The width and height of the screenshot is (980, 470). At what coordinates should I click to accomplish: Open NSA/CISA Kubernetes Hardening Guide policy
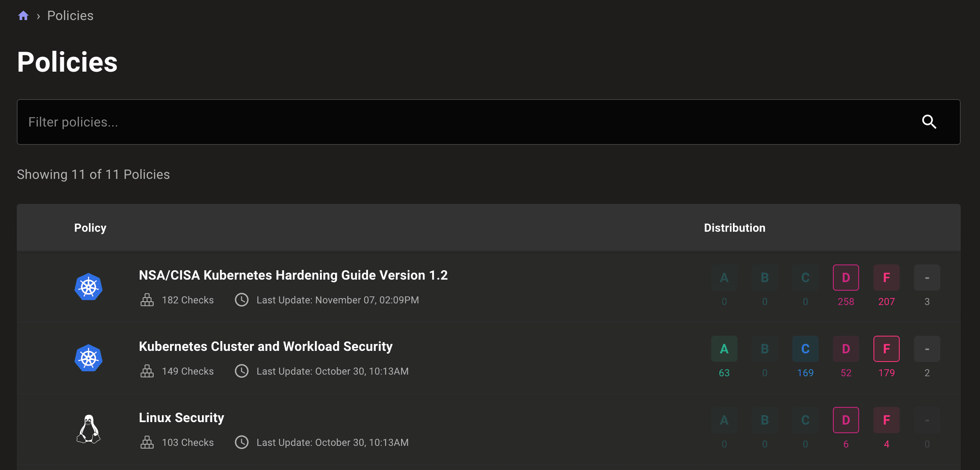[293, 275]
